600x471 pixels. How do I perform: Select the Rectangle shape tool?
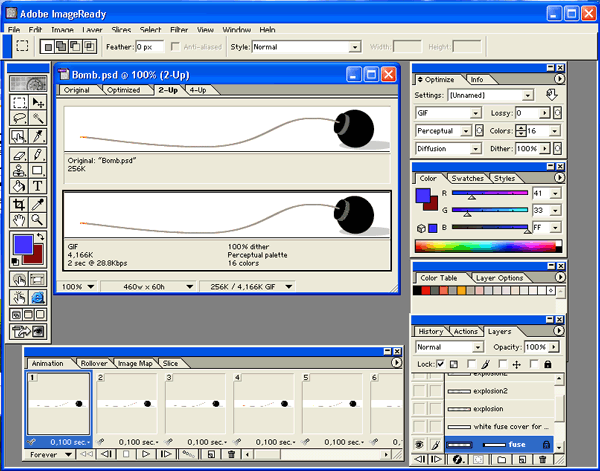[38, 170]
